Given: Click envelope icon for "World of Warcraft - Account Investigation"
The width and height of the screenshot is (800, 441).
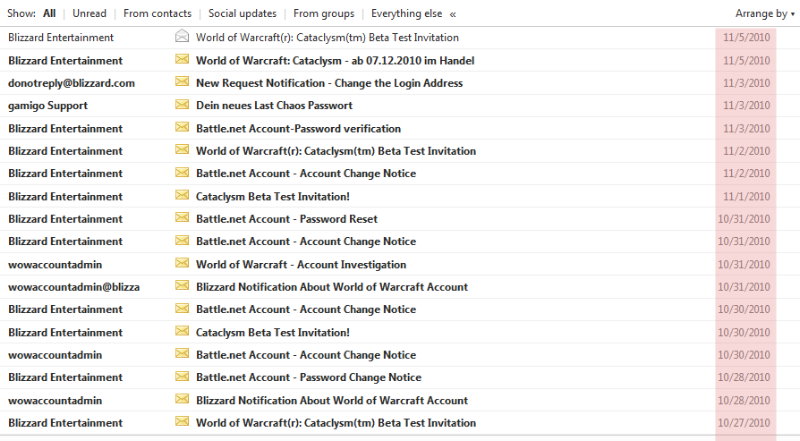Looking at the screenshot, I should click(182, 263).
